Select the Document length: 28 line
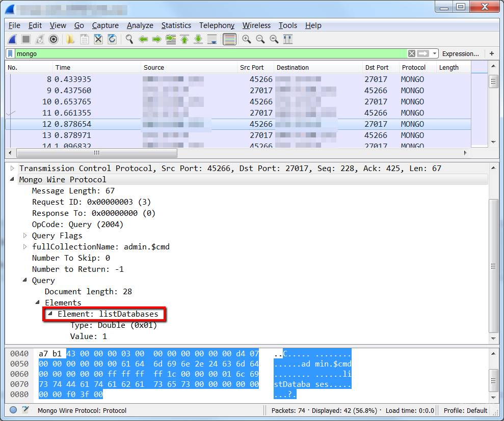Viewport: 504px width, 421px height. point(88,291)
